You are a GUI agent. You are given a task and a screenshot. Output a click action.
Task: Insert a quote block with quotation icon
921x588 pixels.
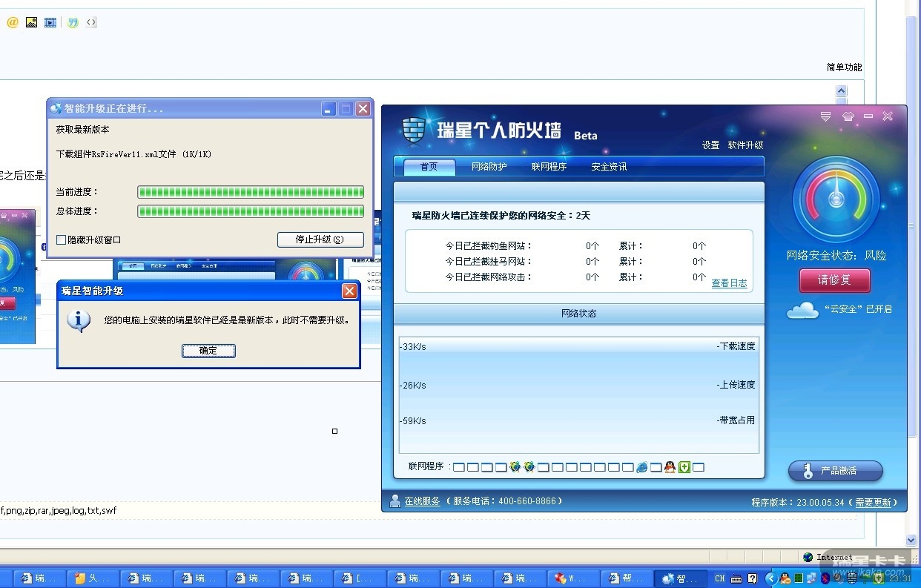coord(73,22)
